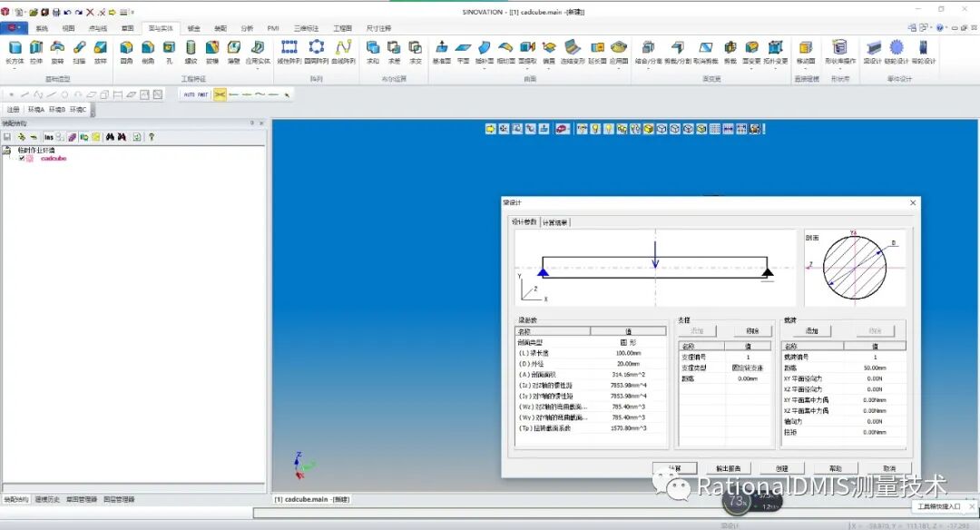This screenshot has height=530, width=980.
Task: Open the 圆周阵列 circular pattern tool
Action: (317, 51)
